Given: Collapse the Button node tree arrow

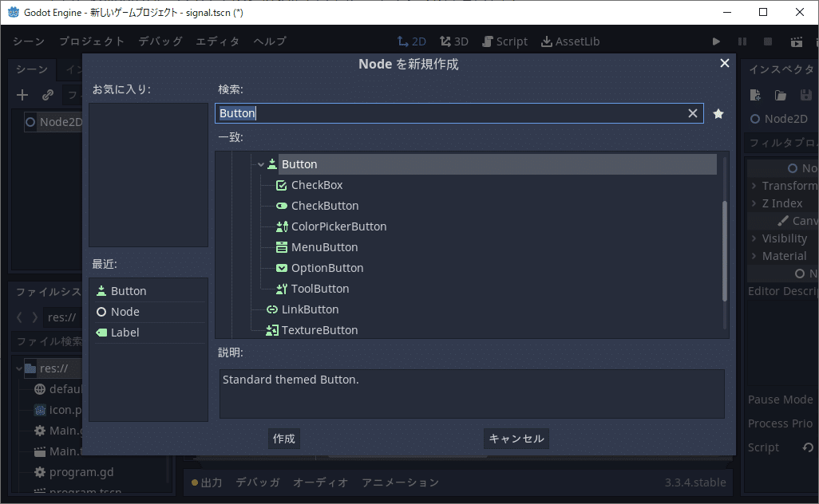Looking at the screenshot, I should pos(261,164).
